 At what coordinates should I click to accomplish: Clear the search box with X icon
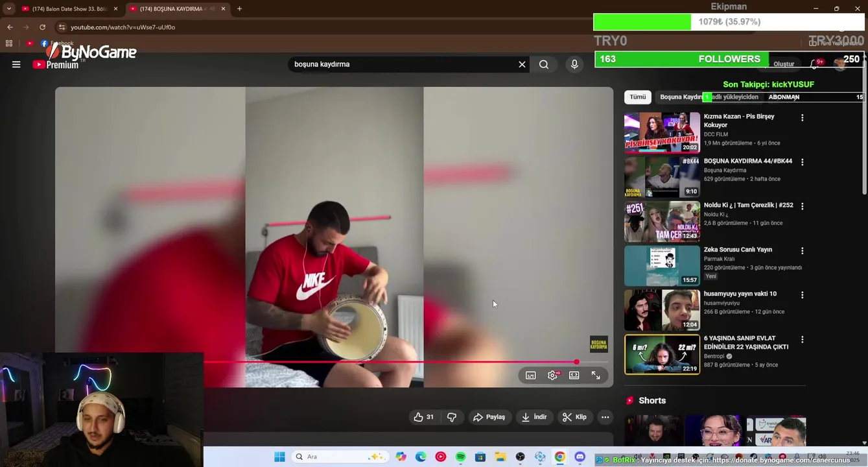pyautogui.click(x=522, y=64)
